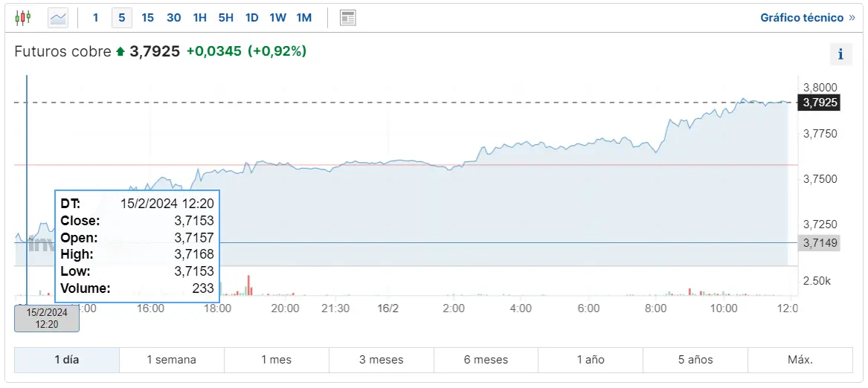Click the chevron next to Gráfico técnico
This screenshot has height=388, width=868.
[852, 17]
